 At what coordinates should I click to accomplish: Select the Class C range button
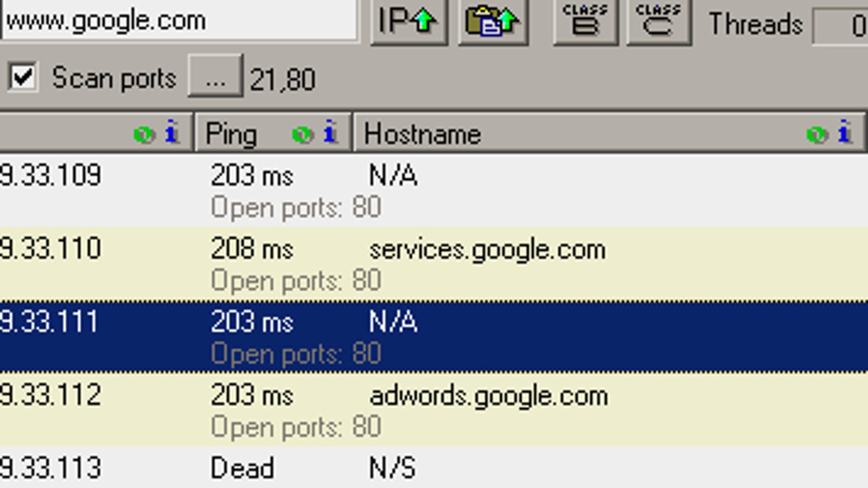tap(659, 21)
